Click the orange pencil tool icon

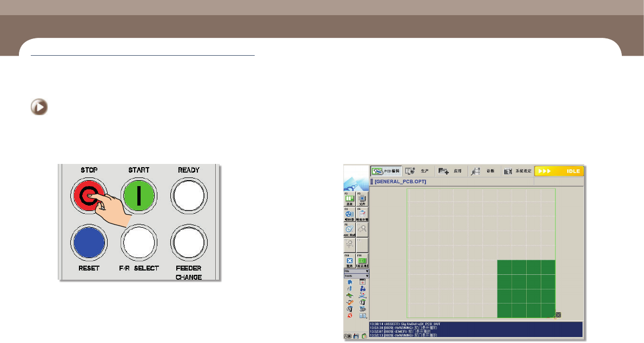coord(349,302)
